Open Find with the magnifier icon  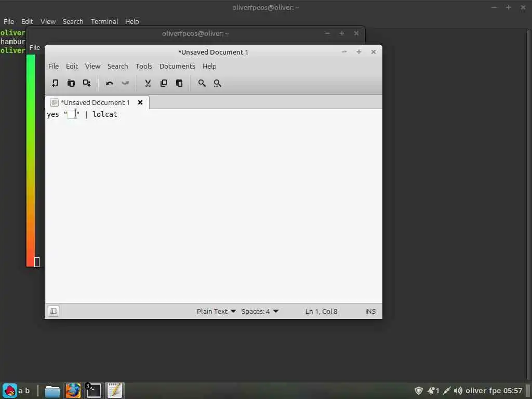(202, 83)
